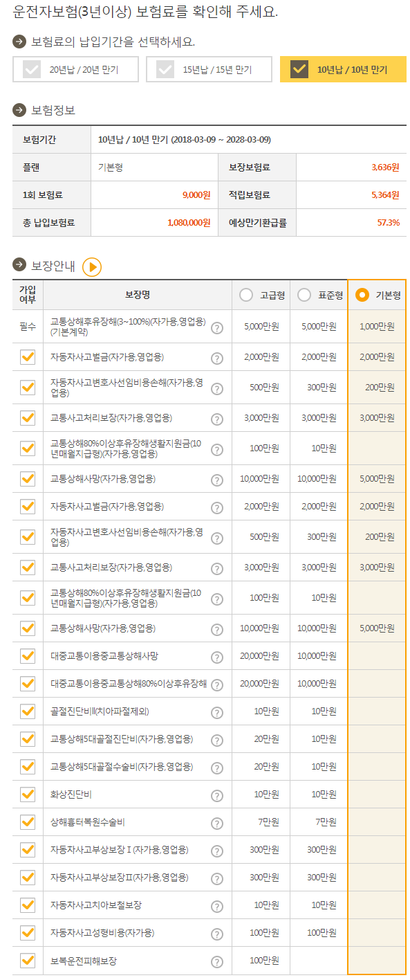
Task: Uncheck the 골절진단비 coverage checkbox
Action: (x=28, y=711)
